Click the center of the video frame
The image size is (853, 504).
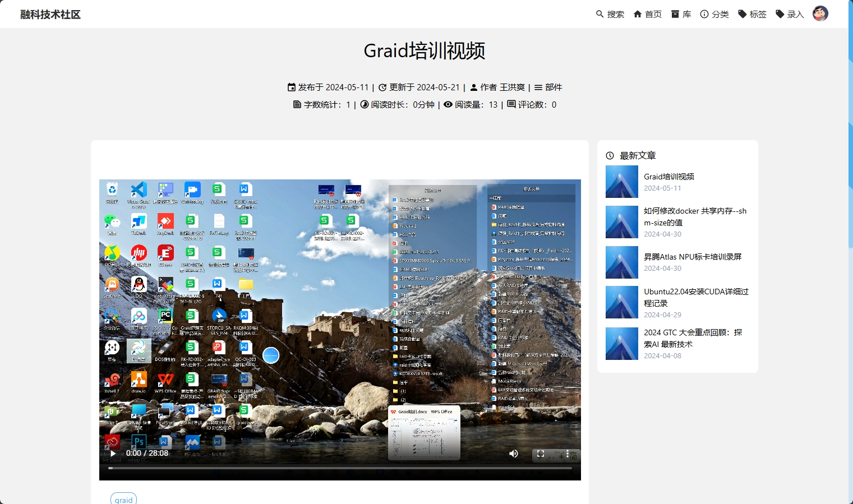[340, 330]
